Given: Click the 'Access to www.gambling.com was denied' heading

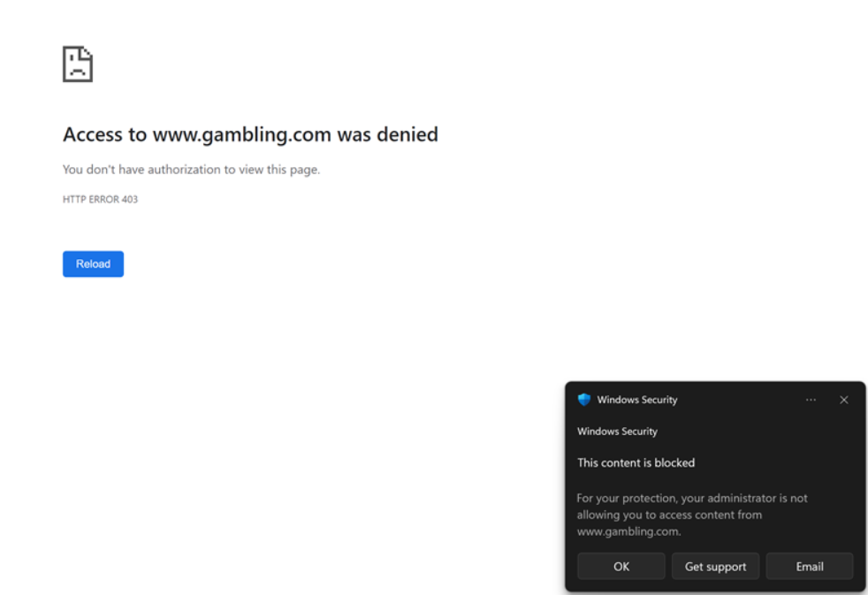Looking at the screenshot, I should 250,135.
